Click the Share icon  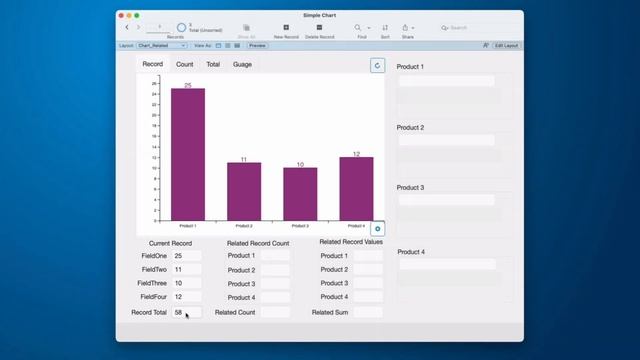pyautogui.click(x=405, y=27)
